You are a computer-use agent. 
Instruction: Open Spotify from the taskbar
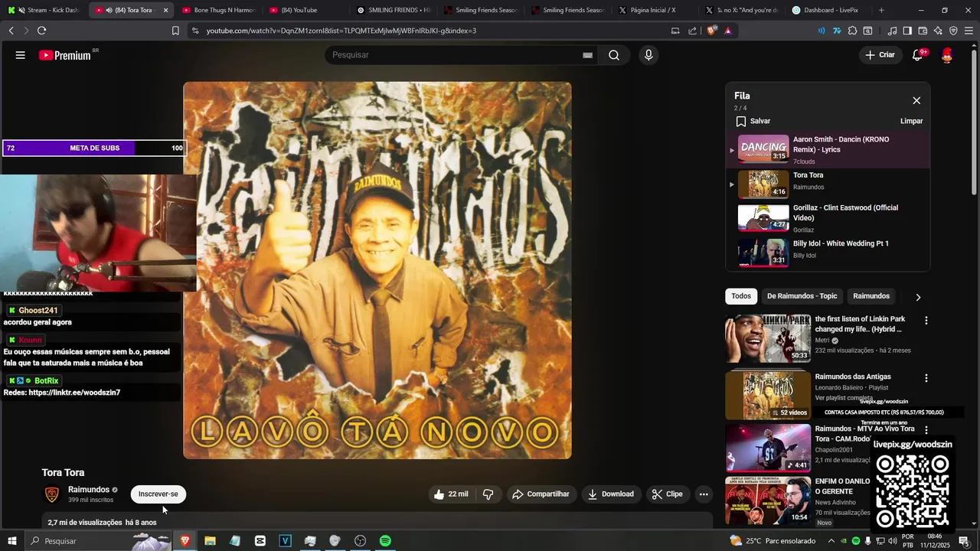[x=385, y=541]
